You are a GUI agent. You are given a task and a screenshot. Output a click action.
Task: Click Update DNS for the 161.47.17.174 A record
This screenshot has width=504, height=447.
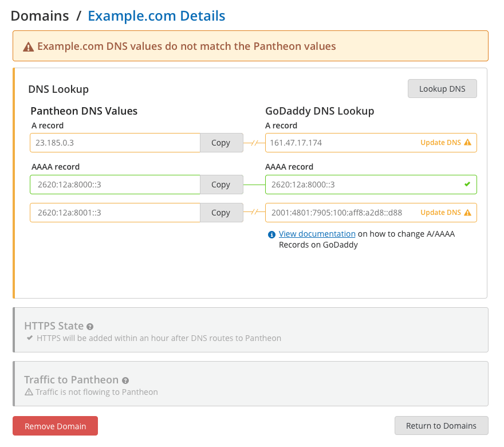click(x=440, y=143)
